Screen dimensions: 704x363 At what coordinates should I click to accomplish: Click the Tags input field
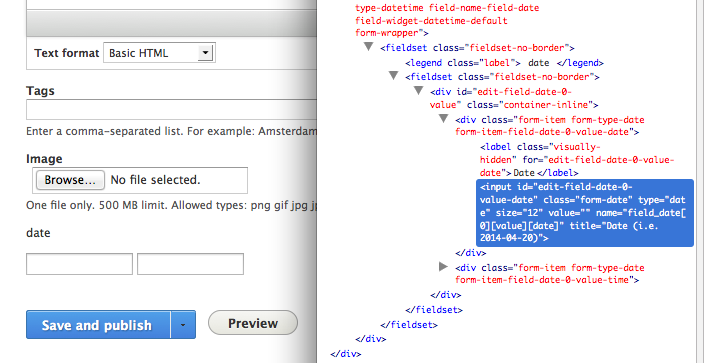[172, 110]
